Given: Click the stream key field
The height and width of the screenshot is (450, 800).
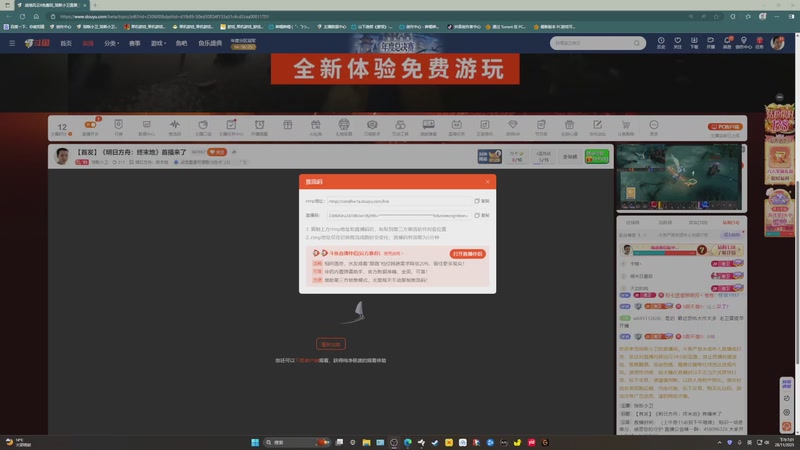Looking at the screenshot, I should 398,215.
